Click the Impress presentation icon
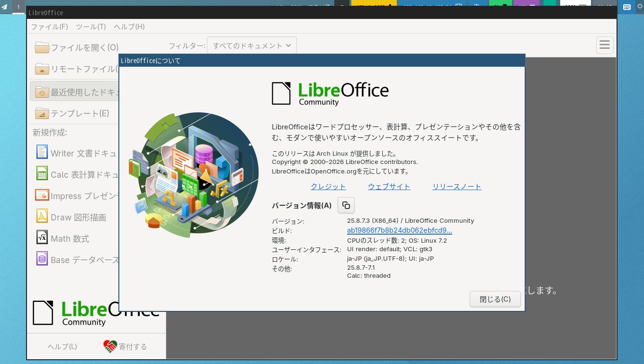This screenshot has height=364, width=644. [x=42, y=195]
